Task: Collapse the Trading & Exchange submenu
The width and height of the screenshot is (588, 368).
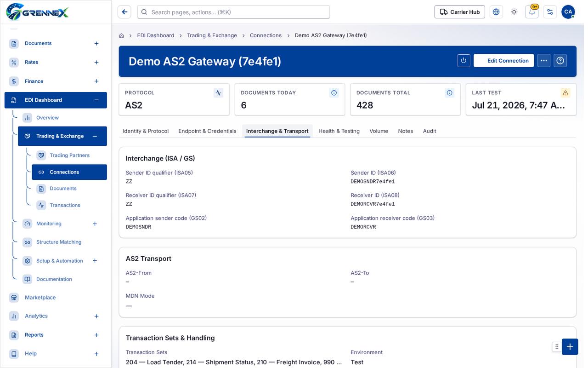Action: pos(95,136)
